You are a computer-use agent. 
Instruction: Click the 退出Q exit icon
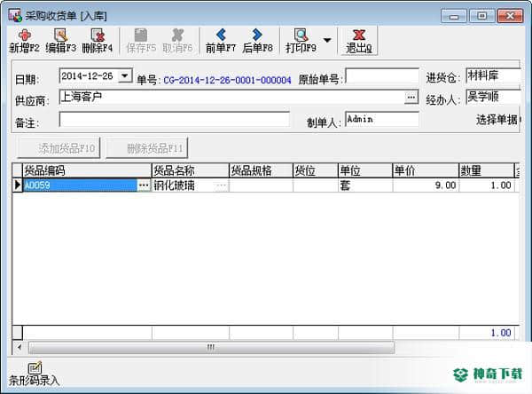coord(359,41)
